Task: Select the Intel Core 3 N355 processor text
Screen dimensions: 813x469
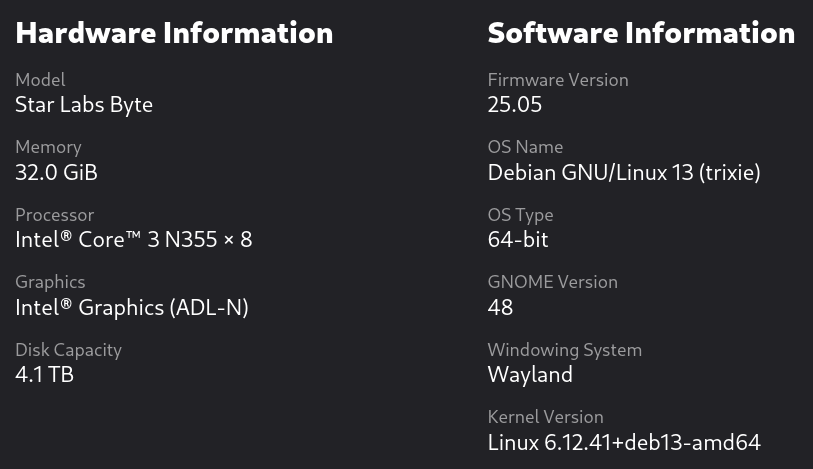Action: 134,239
